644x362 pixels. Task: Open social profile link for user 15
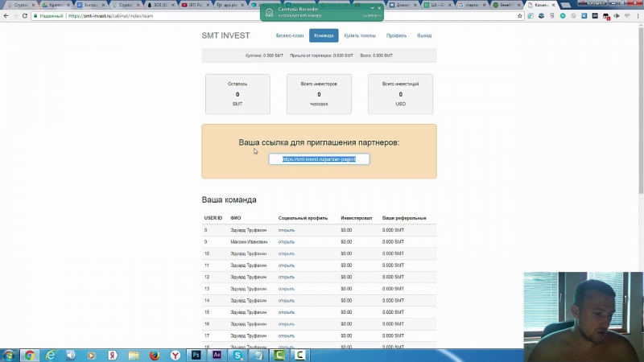point(287,312)
